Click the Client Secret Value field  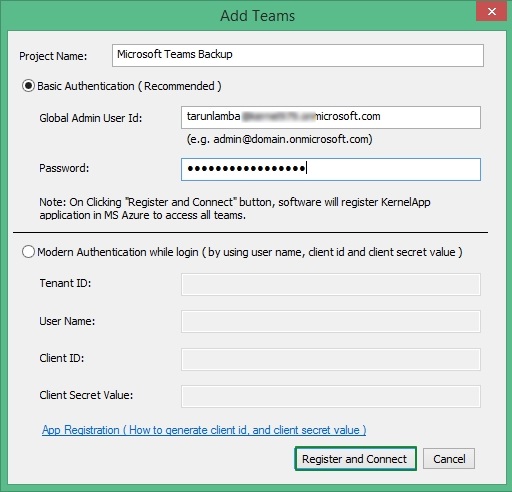click(x=331, y=396)
